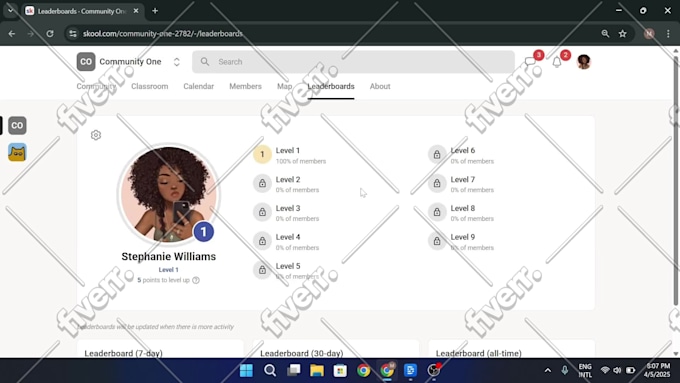Screen dimensions: 680x383
Task: Open the volume icon in system tray
Action: (617, 370)
